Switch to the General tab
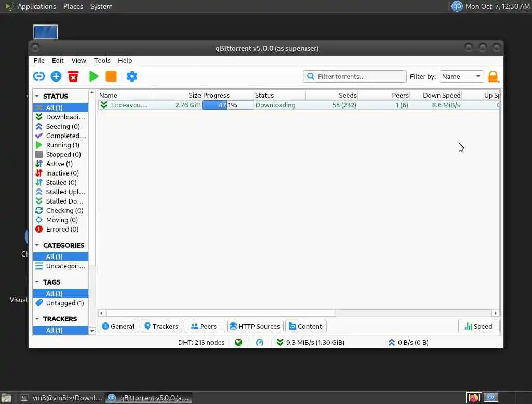 pos(118,326)
